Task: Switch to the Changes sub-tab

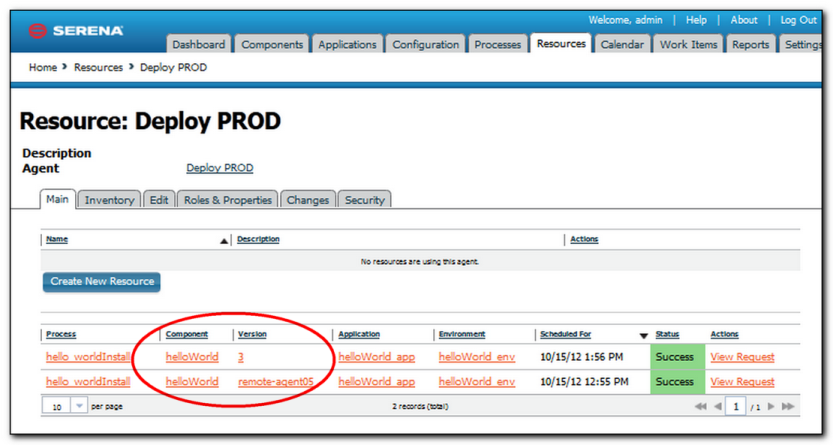Action: (308, 200)
